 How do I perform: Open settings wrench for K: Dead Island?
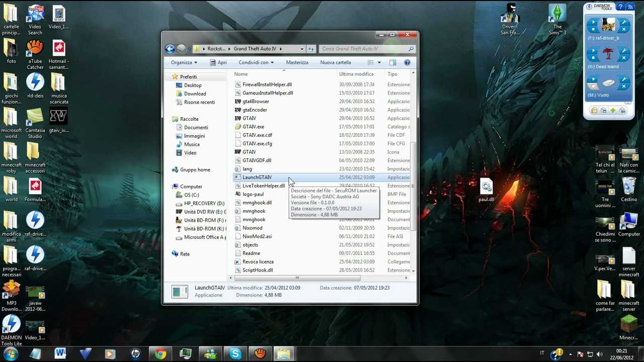[624, 50]
